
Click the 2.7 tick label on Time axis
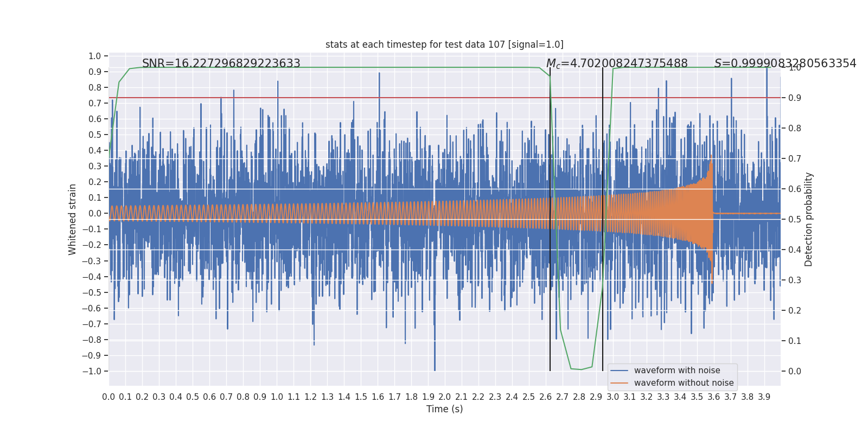coord(563,397)
